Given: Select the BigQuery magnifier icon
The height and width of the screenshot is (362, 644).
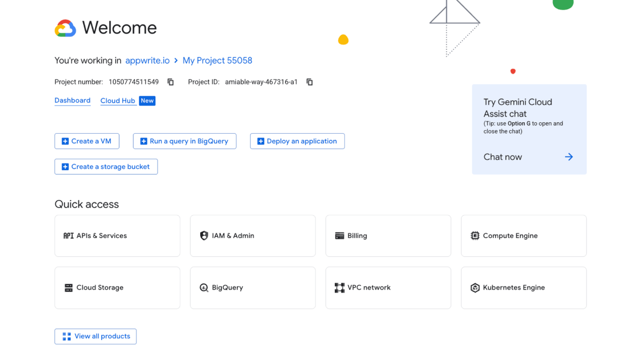Looking at the screenshot, I should coord(204,288).
